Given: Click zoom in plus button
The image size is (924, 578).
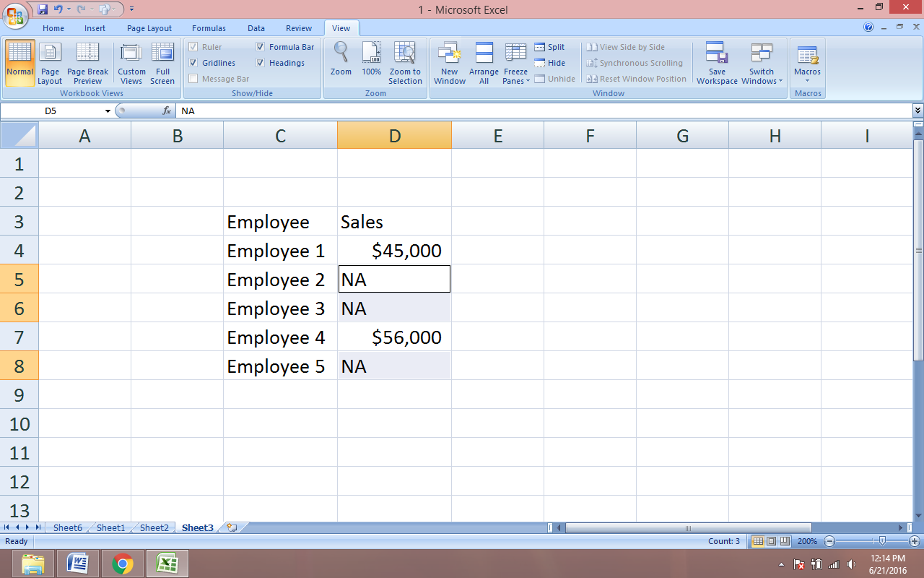Looking at the screenshot, I should (914, 541).
